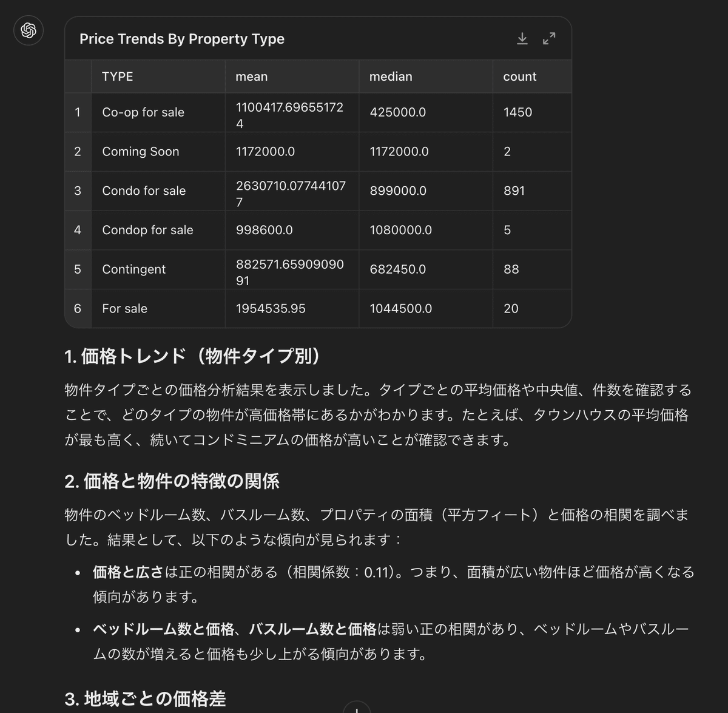Click heading 1. 価格トレンド（物件タイプ別）
The image size is (728, 713).
(x=192, y=356)
